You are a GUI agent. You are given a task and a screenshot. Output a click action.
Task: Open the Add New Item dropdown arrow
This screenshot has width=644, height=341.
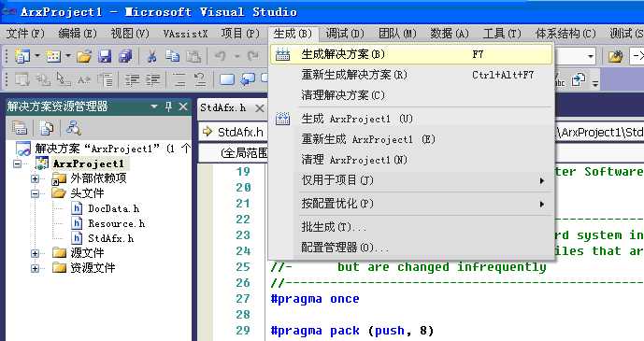pyautogui.click(x=68, y=56)
